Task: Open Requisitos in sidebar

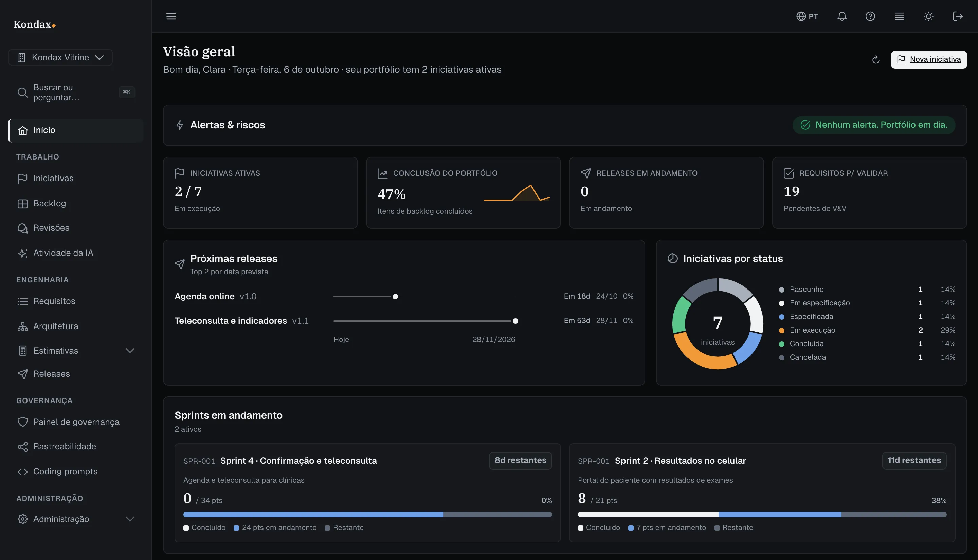Action: tap(76, 301)
